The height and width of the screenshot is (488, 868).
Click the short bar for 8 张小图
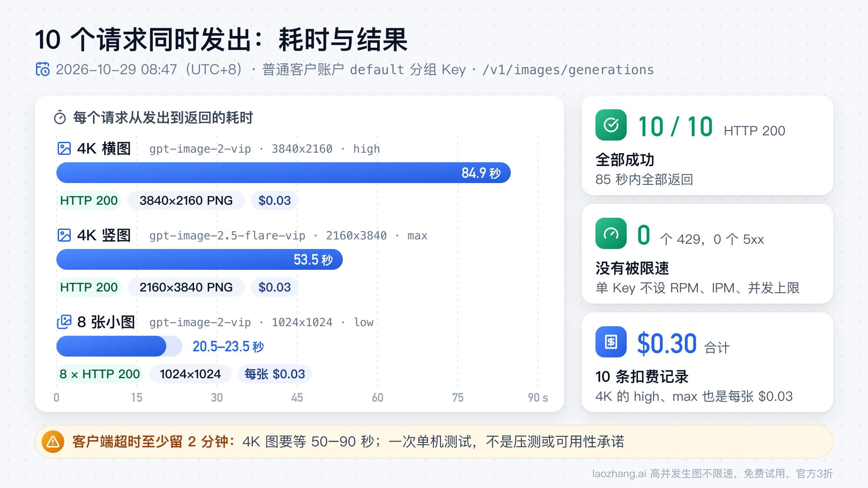click(119, 346)
